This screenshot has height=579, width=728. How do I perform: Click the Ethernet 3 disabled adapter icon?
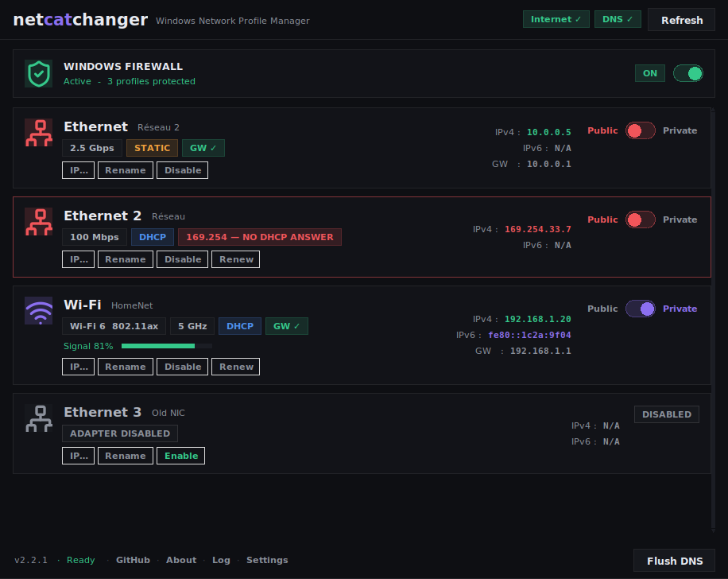click(x=38, y=418)
